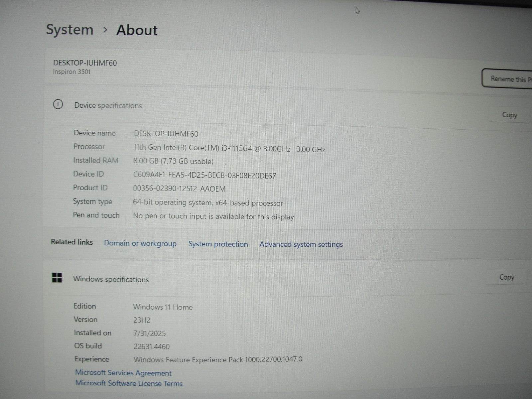Click the OS build number
This screenshot has width=532, height=399.
click(151, 346)
